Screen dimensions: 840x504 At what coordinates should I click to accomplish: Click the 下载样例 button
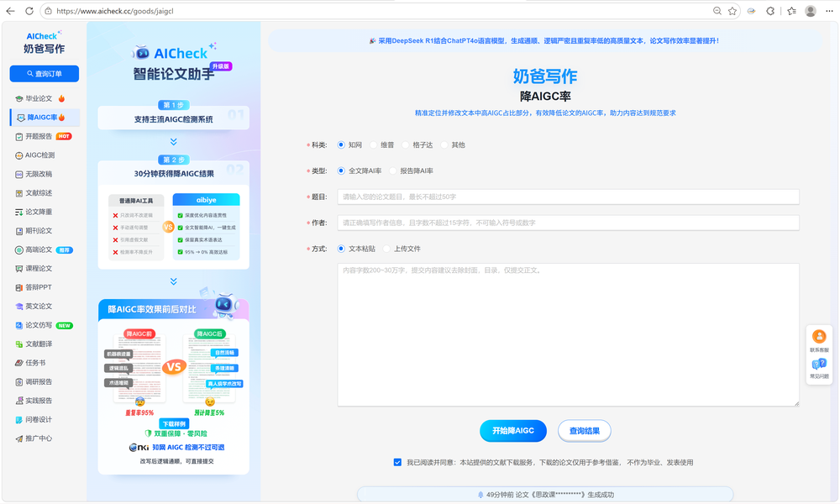click(174, 423)
